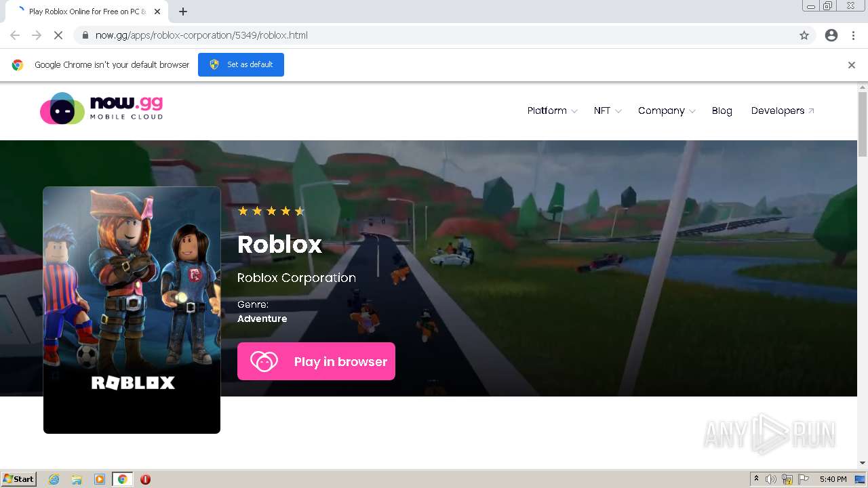Open the network tray icon

pyautogui.click(x=787, y=479)
